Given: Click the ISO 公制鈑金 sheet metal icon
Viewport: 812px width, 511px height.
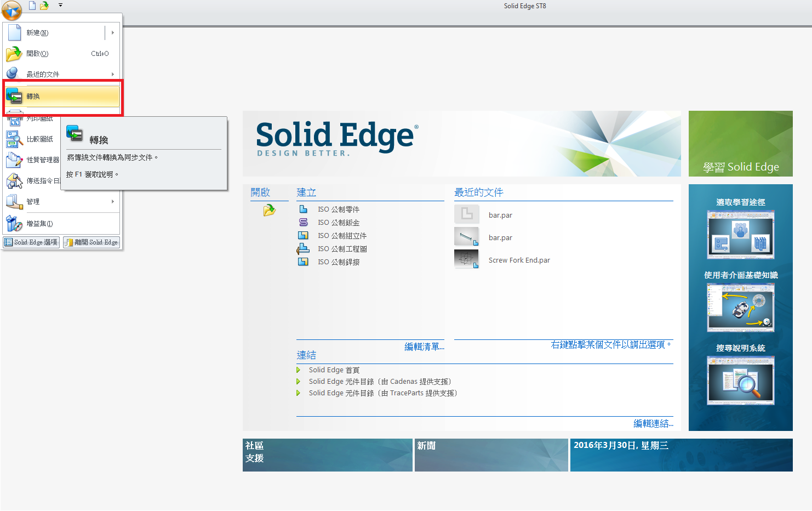Looking at the screenshot, I should click(x=303, y=223).
